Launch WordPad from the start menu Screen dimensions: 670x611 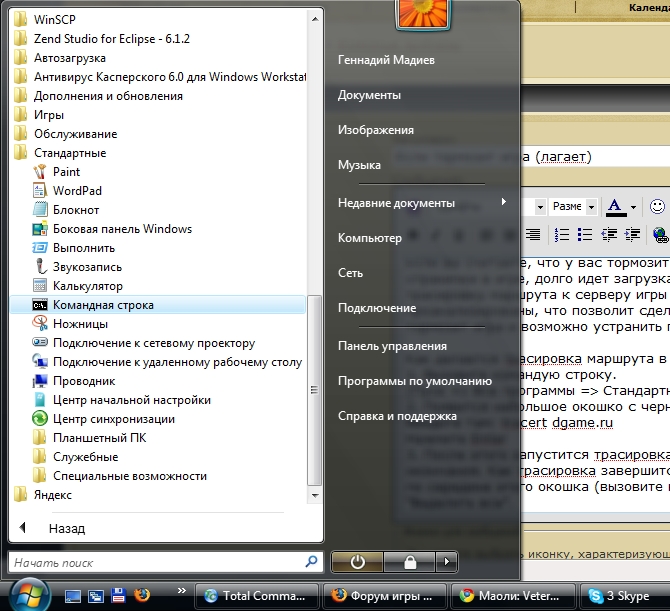[77, 191]
